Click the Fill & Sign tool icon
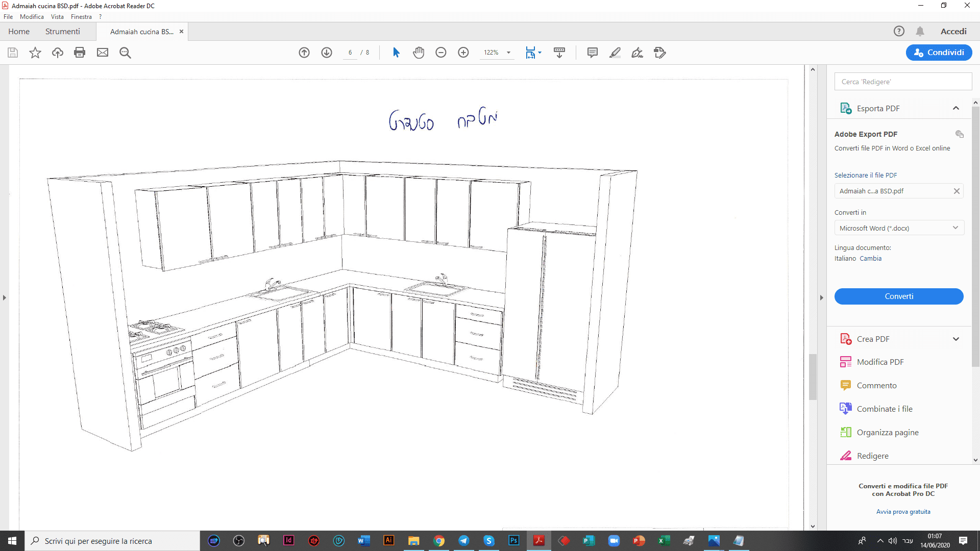Image resolution: width=980 pixels, height=551 pixels. point(637,53)
